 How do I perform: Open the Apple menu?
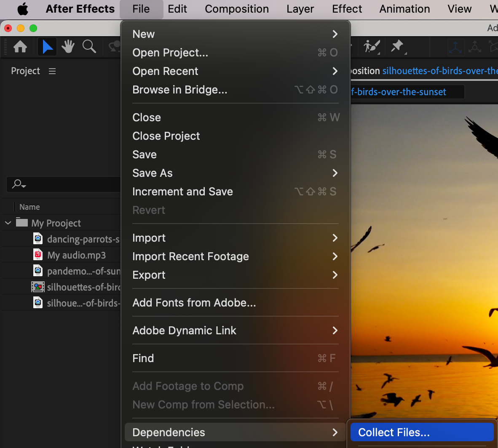[x=23, y=9]
